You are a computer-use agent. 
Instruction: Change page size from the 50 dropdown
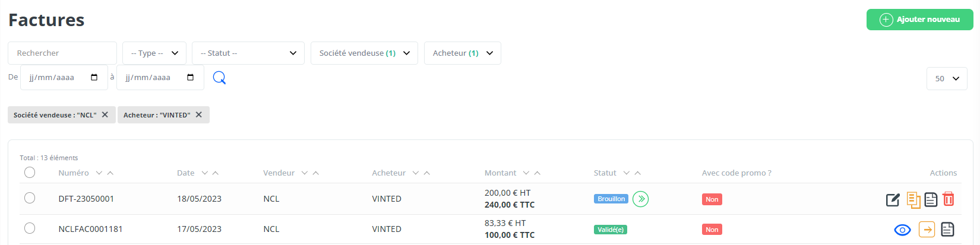(x=947, y=78)
